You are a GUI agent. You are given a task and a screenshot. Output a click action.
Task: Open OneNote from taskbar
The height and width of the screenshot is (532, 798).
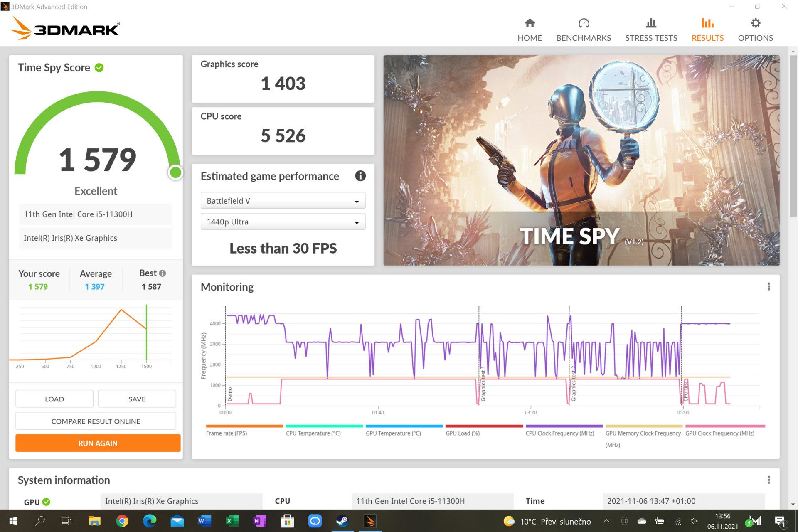coord(260,521)
